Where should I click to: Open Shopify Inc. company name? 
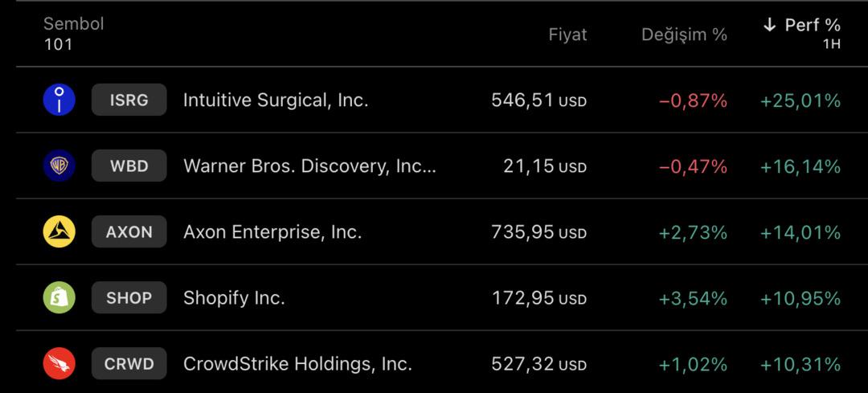click(234, 298)
